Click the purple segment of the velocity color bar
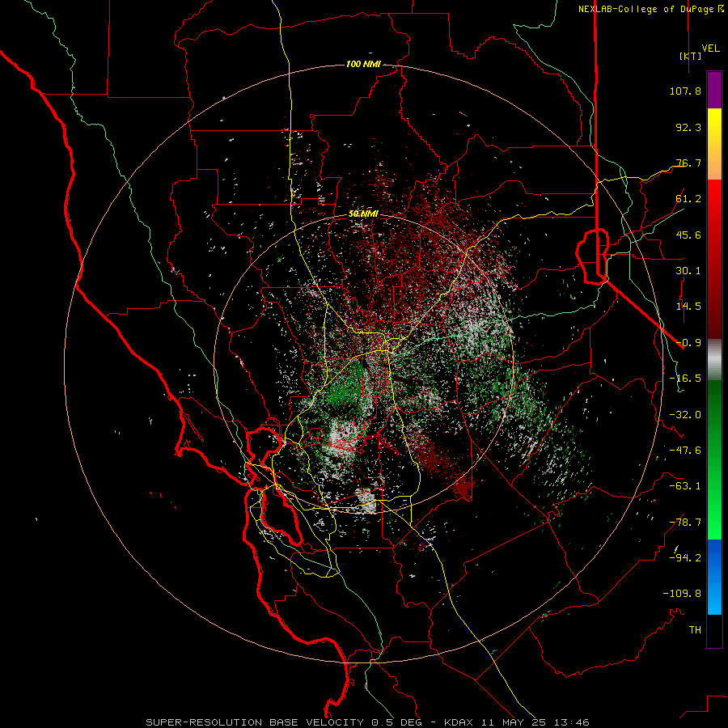 (714, 91)
